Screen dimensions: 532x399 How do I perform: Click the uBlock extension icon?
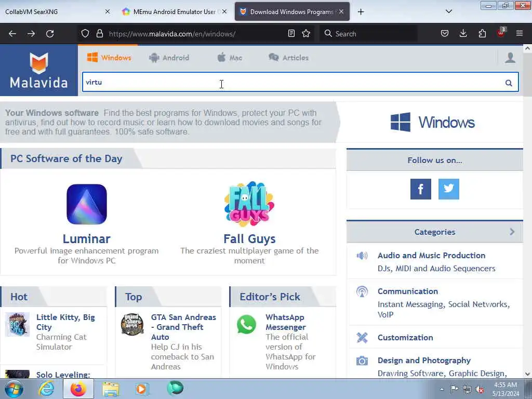pyautogui.click(x=501, y=33)
